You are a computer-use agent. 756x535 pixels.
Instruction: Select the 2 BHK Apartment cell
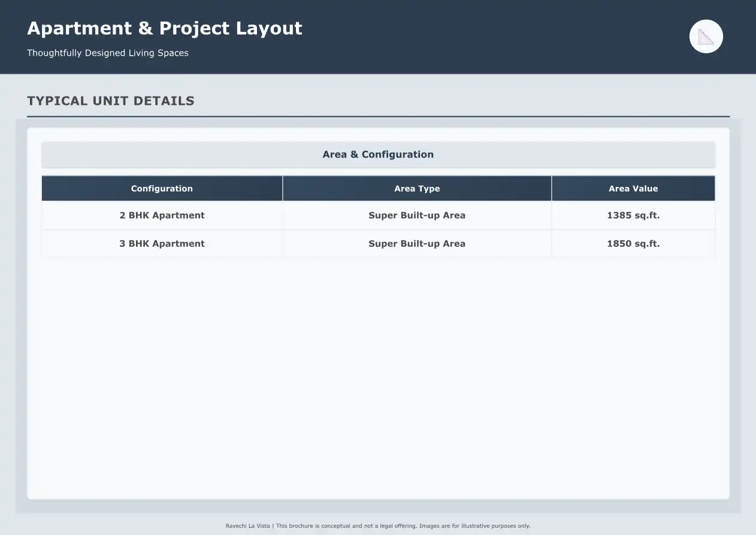(162, 216)
